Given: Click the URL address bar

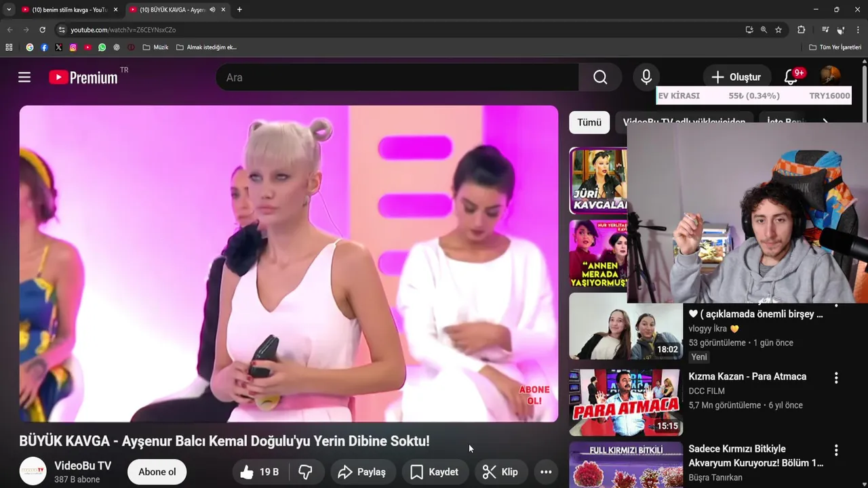Looking at the screenshot, I should [x=400, y=30].
